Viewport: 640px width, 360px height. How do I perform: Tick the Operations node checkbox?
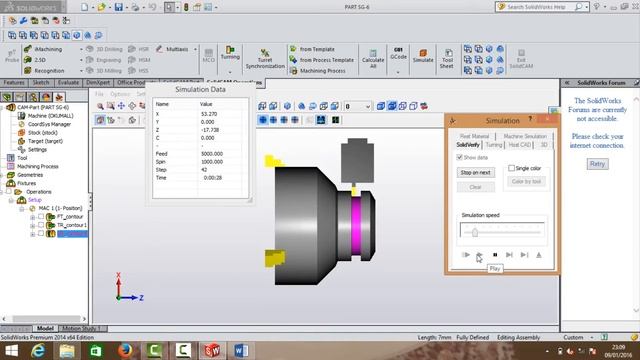[9, 191]
